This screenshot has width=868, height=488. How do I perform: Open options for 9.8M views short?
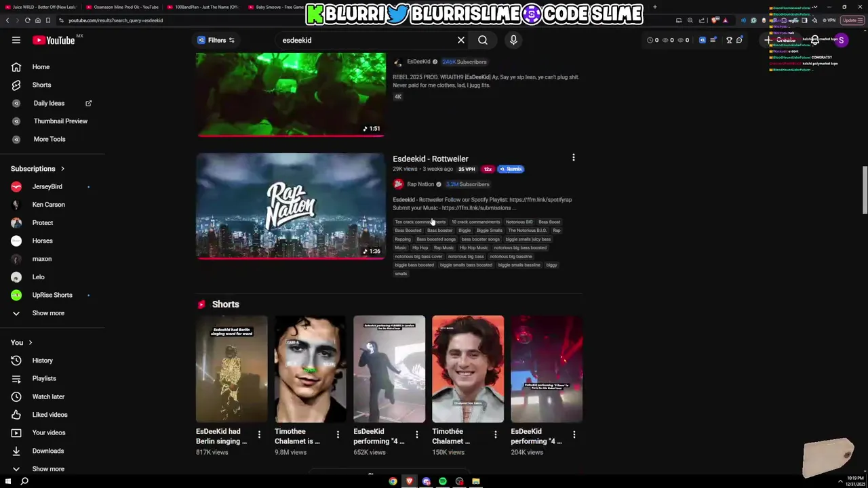[x=338, y=434]
